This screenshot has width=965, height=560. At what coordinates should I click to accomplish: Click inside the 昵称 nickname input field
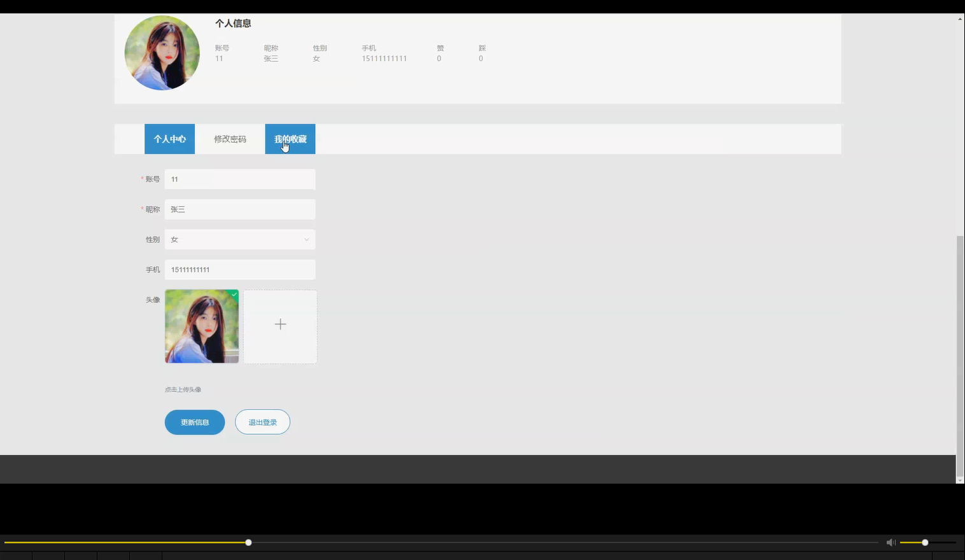tap(240, 209)
